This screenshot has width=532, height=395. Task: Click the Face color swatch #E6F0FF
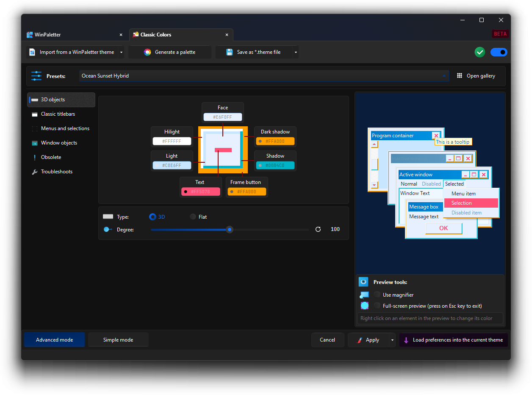click(223, 117)
